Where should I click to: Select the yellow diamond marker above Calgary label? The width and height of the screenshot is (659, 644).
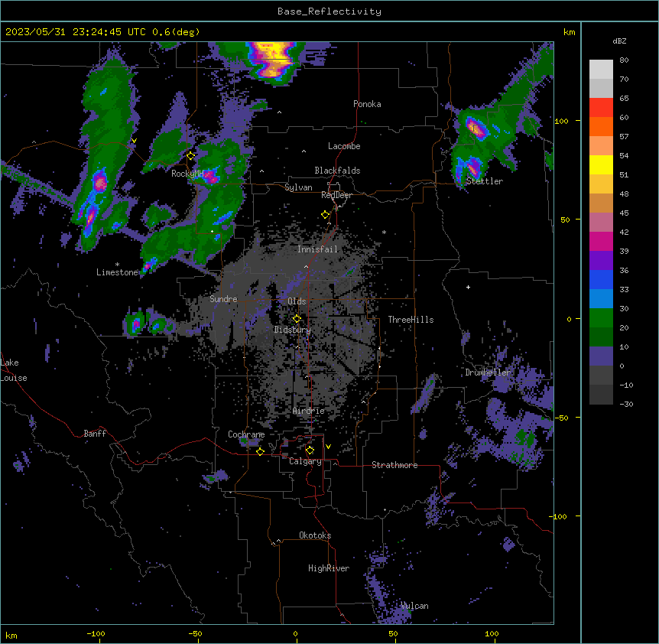(310, 450)
